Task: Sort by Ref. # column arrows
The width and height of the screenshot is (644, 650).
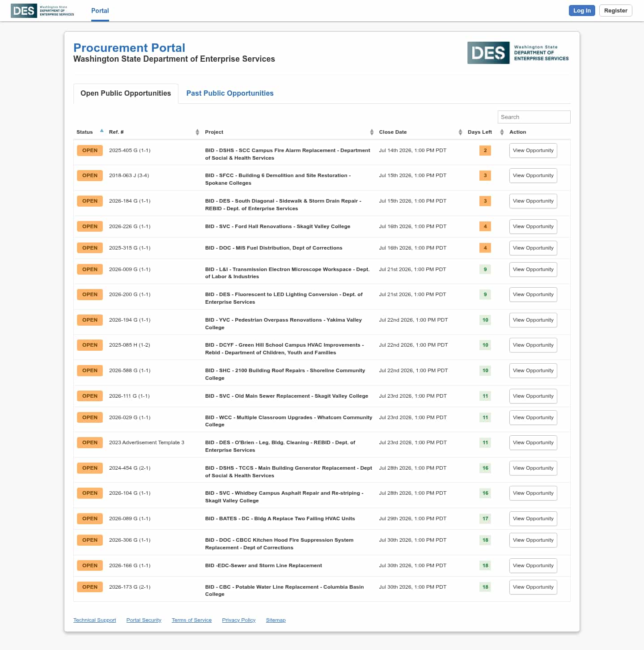Action: 197,132
